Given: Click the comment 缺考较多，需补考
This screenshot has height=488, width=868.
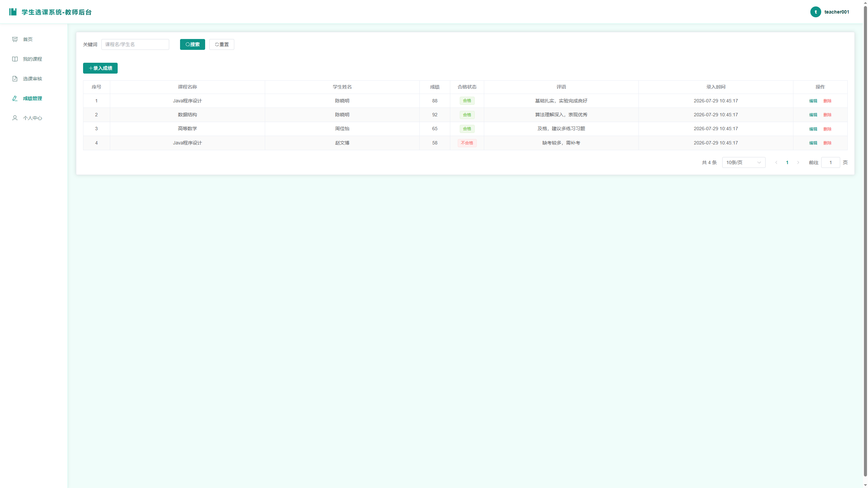Looking at the screenshot, I should [561, 143].
